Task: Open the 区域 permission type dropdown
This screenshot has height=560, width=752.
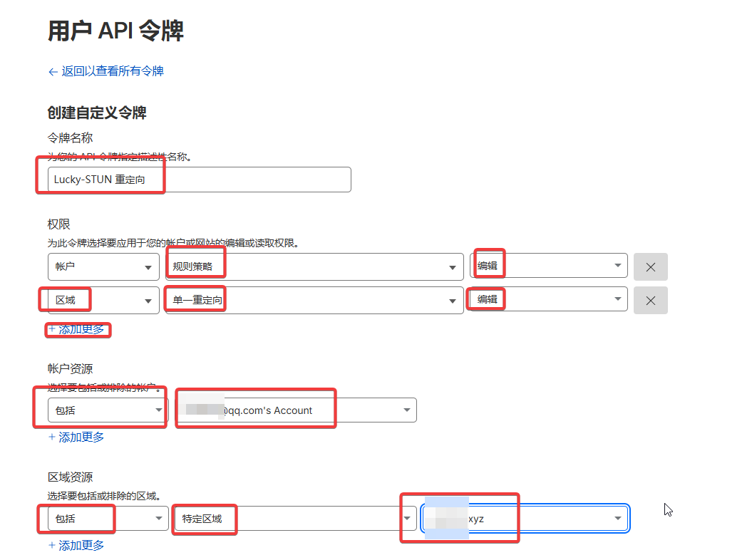Action: (x=103, y=300)
